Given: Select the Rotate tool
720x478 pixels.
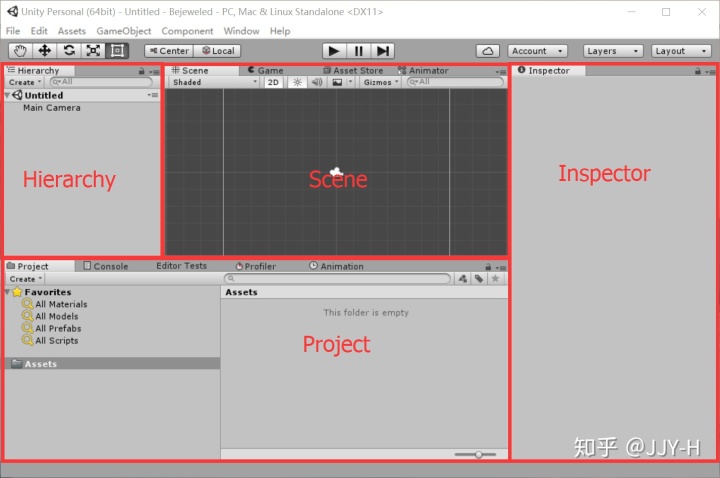Looking at the screenshot, I should (69, 51).
